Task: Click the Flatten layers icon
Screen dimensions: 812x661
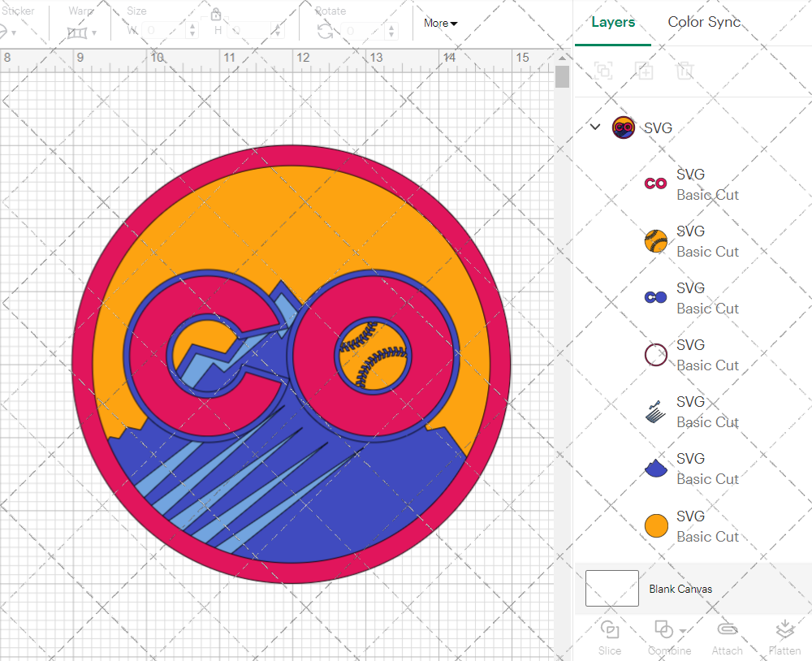Action: click(x=784, y=629)
